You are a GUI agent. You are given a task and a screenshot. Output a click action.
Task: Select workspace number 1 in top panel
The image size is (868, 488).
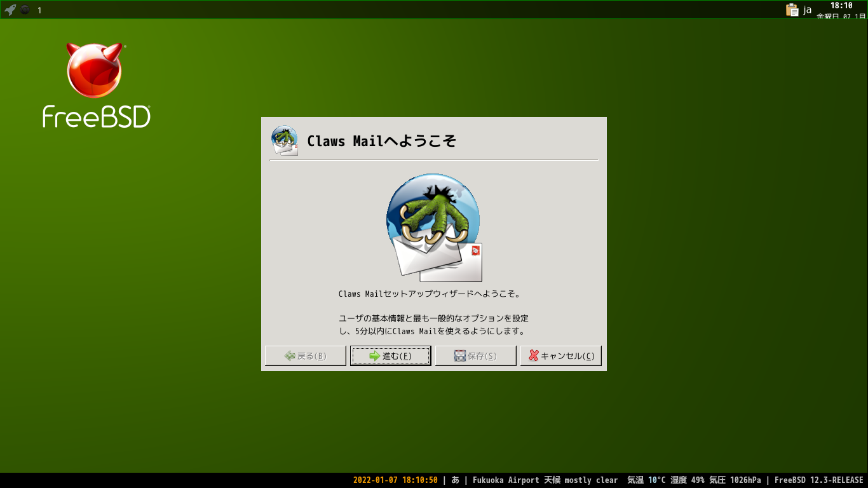pos(39,10)
